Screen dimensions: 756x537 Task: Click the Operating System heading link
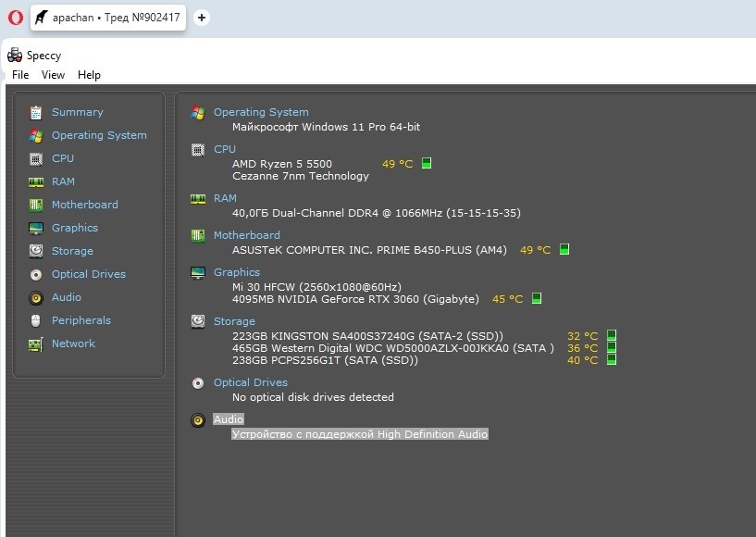point(261,112)
